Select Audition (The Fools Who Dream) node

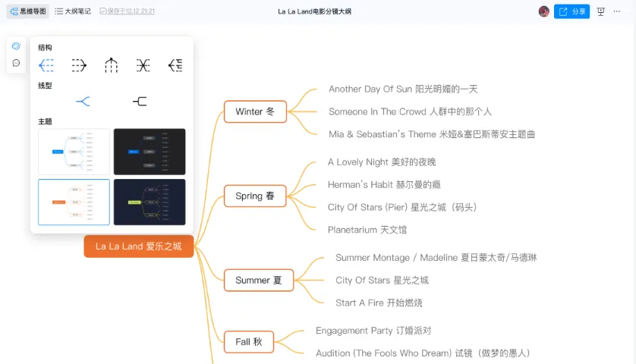pyautogui.click(x=423, y=353)
